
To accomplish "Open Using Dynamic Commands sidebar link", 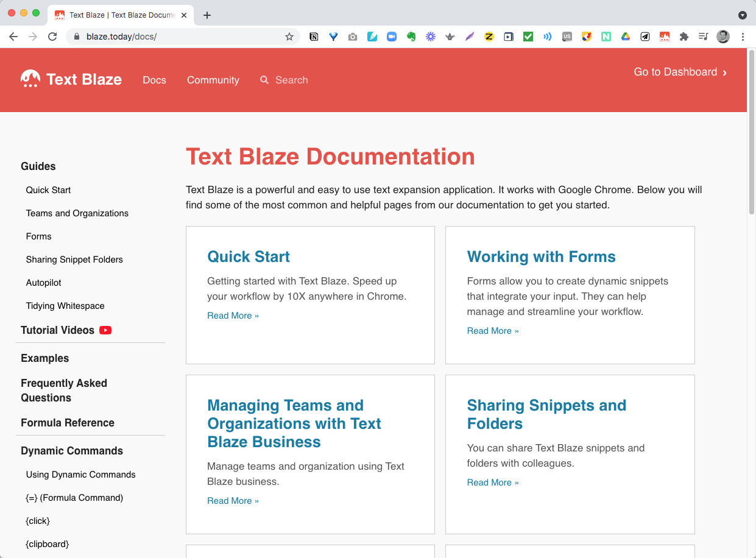I will pos(80,475).
